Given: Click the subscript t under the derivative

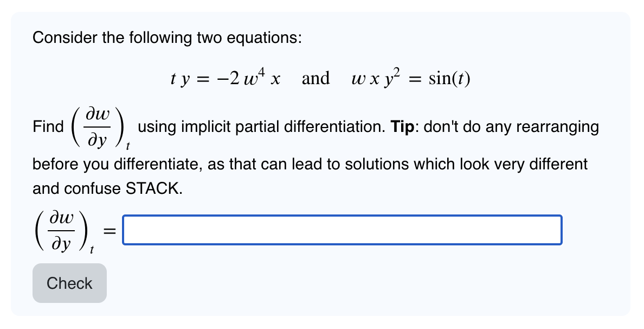Looking at the screenshot, I should (x=128, y=144).
